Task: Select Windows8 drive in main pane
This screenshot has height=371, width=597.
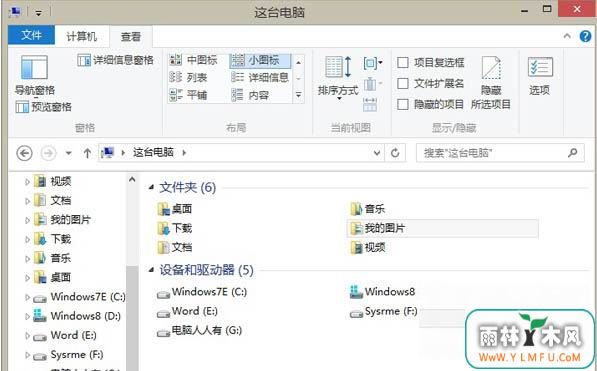Action: pyautogui.click(x=382, y=292)
